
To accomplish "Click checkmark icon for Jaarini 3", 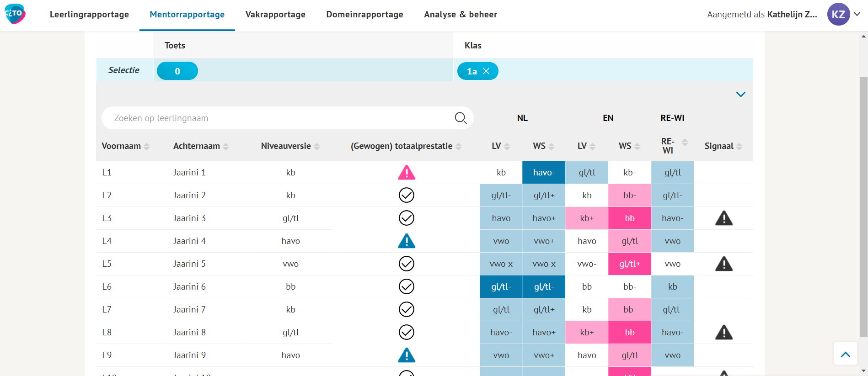I will [x=407, y=218].
